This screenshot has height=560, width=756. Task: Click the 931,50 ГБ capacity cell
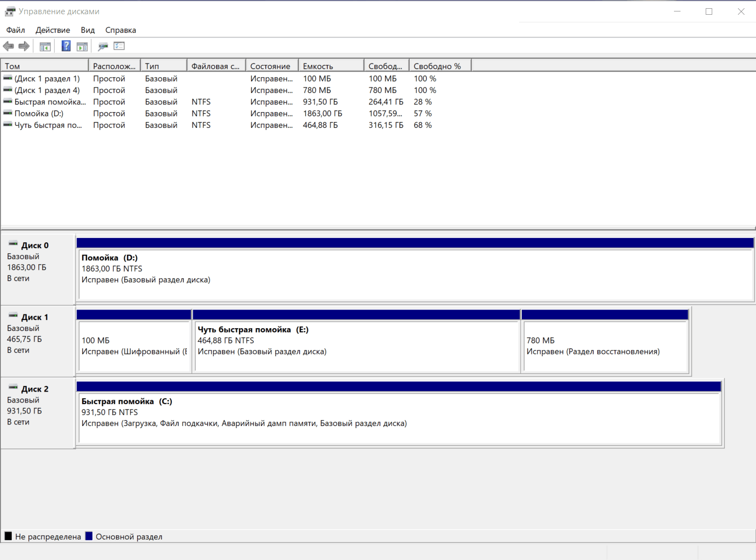(x=321, y=102)
